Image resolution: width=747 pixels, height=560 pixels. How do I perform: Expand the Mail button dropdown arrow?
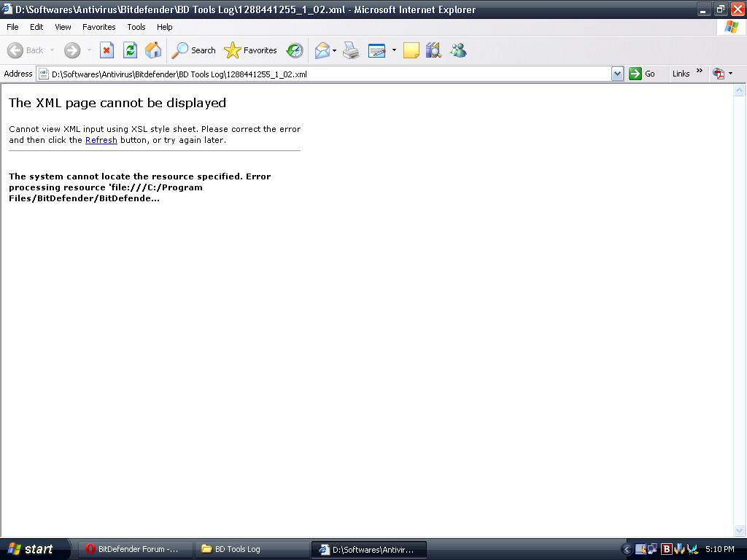334,50
